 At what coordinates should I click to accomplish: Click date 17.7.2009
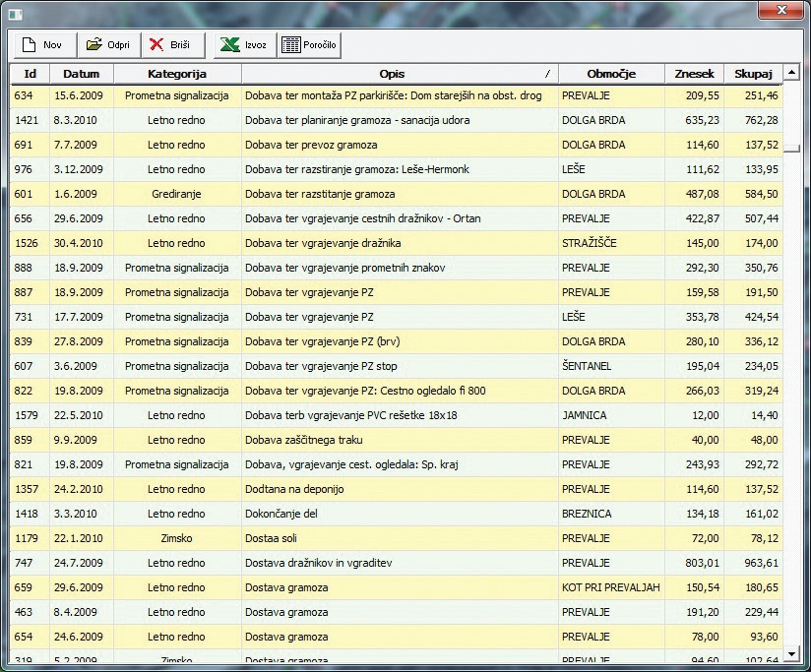click(x=78, y=317)
